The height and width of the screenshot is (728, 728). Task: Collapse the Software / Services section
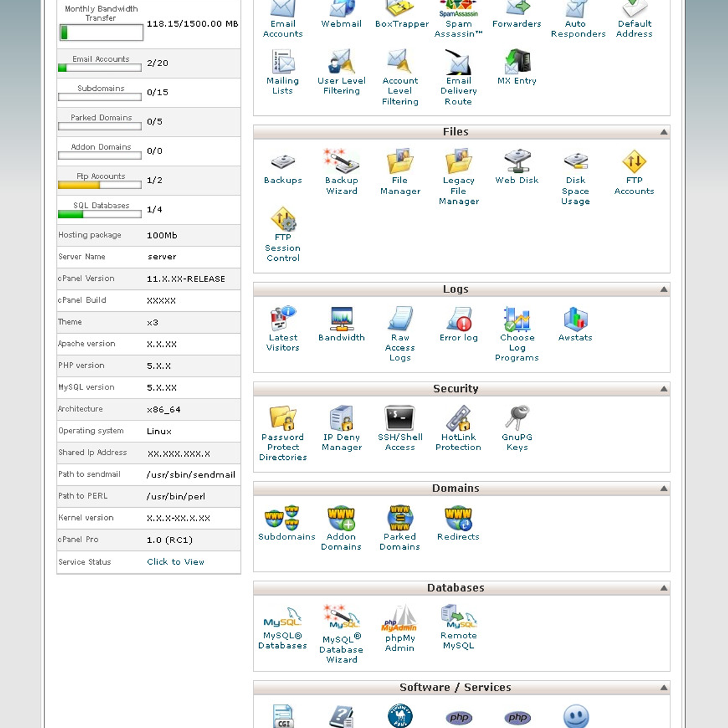(664, 687)
